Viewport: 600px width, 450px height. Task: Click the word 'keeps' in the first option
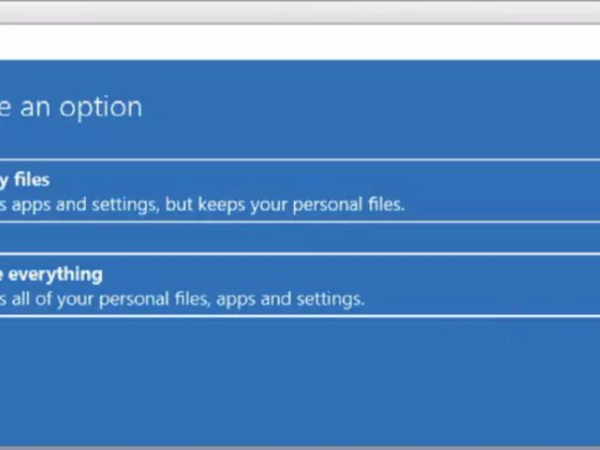[x=215, y=205]
